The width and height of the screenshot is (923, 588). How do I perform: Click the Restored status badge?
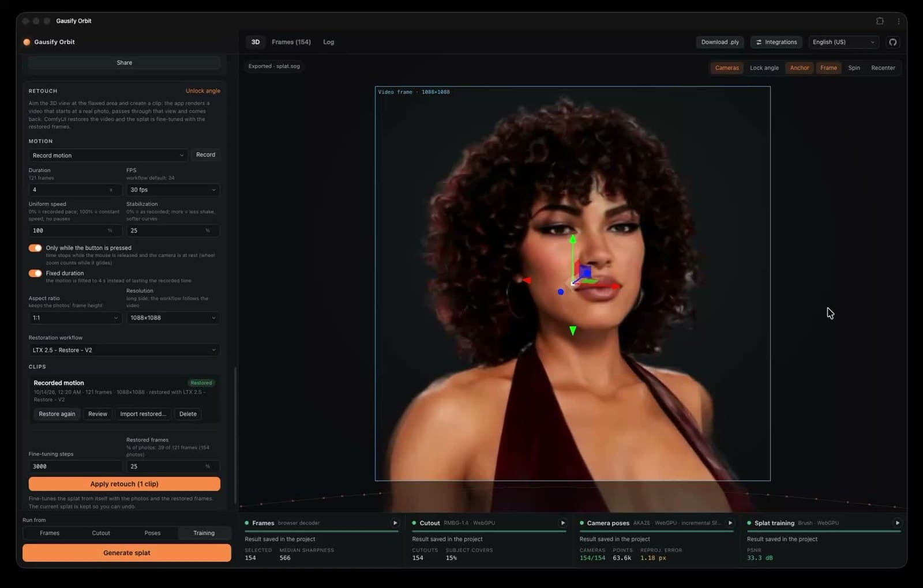(201, 383)
